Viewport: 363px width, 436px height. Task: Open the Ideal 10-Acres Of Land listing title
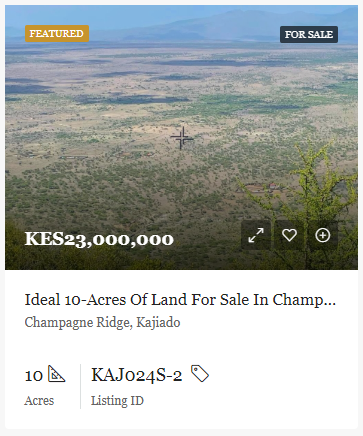click(x=180, y=300)
